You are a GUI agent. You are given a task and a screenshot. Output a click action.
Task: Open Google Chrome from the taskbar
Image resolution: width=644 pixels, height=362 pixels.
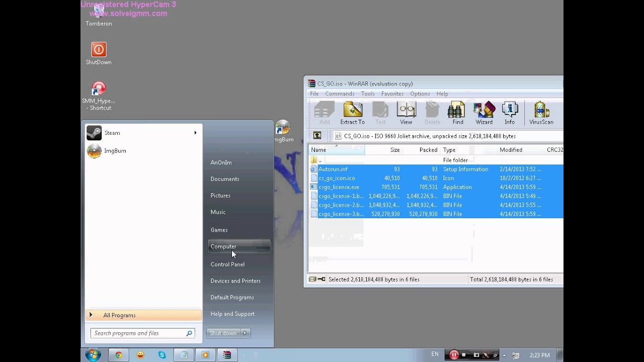click(119, 355)
